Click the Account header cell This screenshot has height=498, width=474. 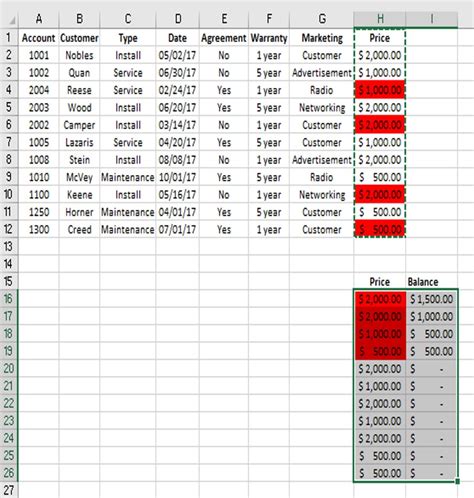click(39, 38)
